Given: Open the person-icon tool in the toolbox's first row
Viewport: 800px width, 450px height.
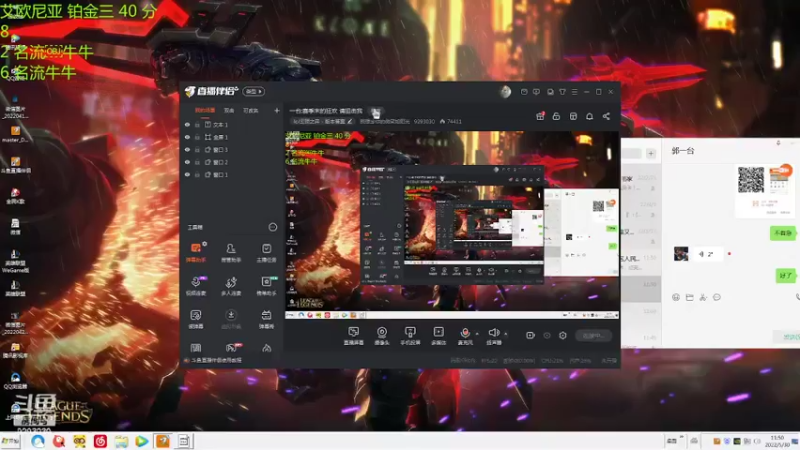Looking at the screenshot, I should [231, 253].
